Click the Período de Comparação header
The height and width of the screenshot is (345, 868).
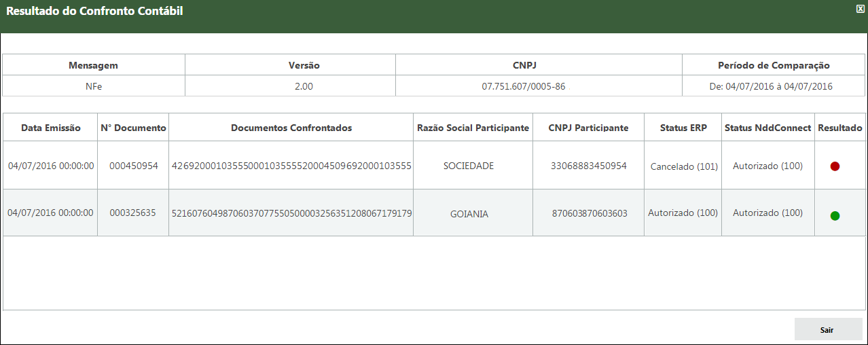coord(774,65)
